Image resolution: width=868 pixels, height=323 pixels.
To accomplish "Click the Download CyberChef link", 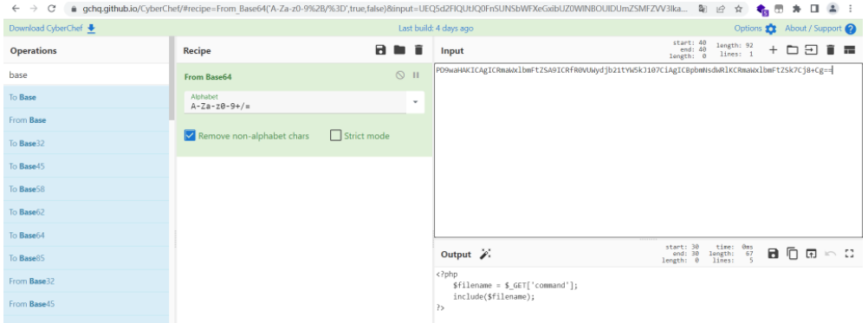I will [47, 29].
